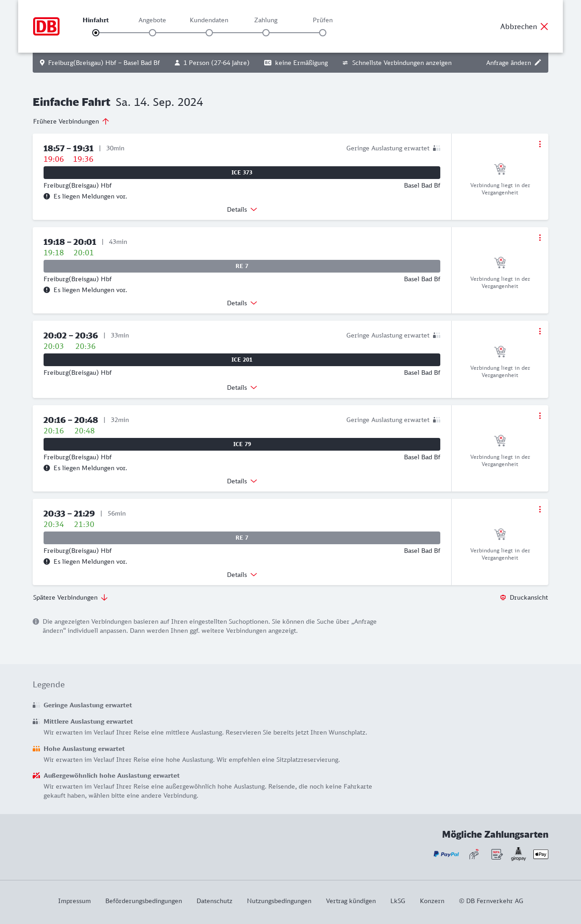Click the Druckansicht printer icon

503,597
